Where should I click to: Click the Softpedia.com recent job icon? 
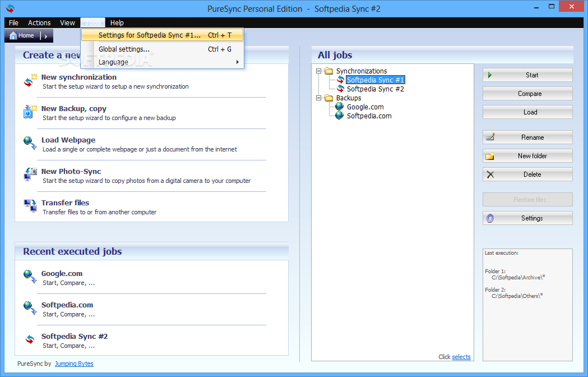30,308
